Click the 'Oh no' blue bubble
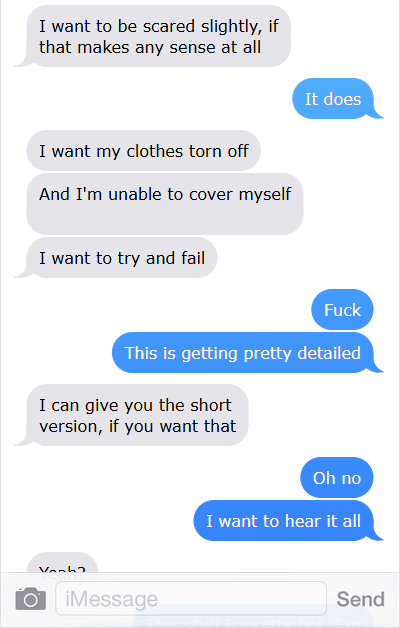This screenshot has height=628, width=400. pyautogui.click(x=337, y=477)
